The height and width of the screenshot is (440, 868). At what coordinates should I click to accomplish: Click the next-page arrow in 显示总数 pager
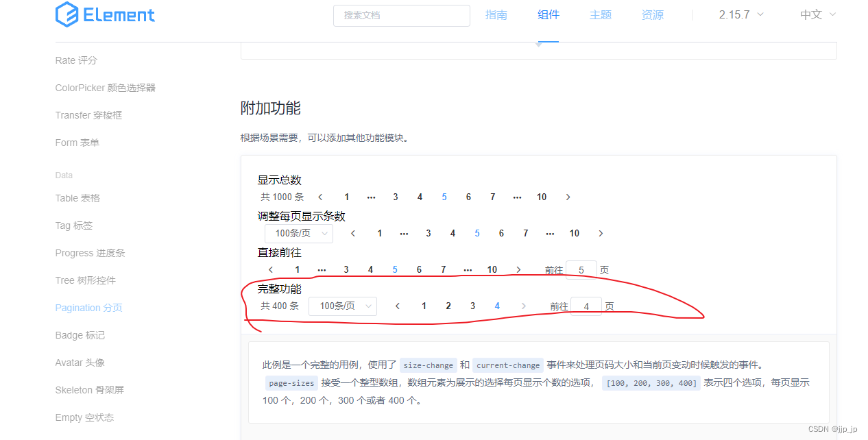tap(568, 197)
